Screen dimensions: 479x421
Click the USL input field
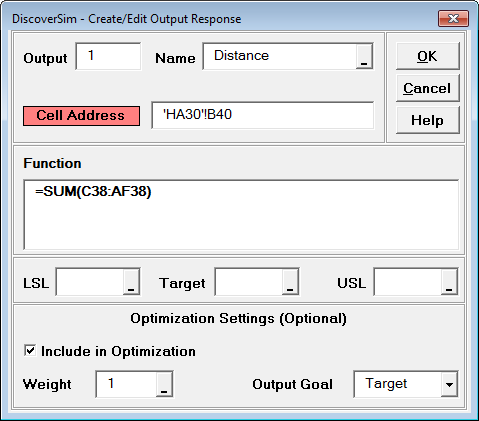point(408,282)
